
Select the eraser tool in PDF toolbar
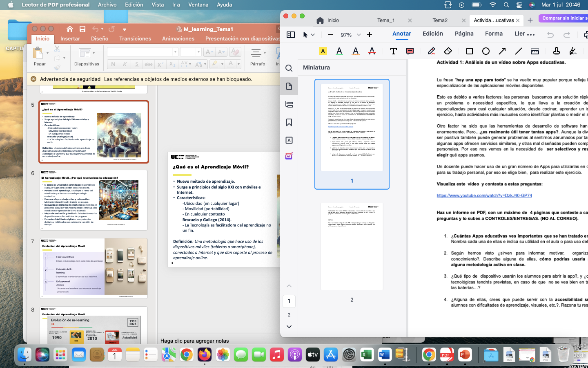448,51
